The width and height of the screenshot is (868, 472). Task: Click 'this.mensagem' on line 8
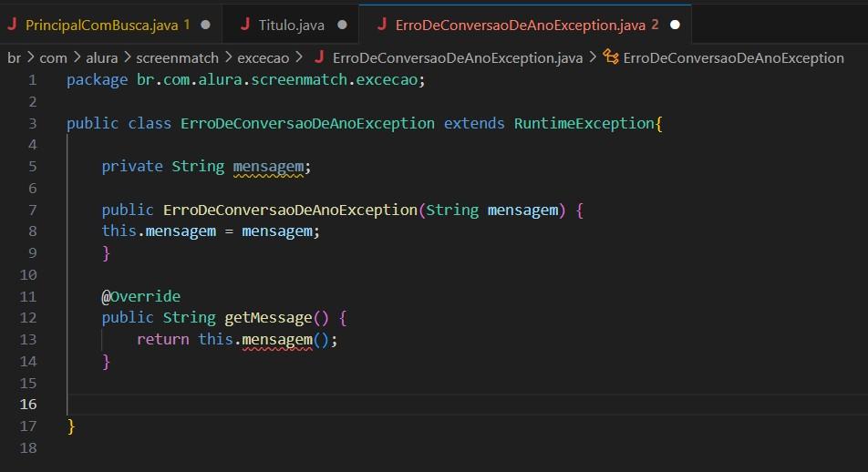(159, 231)
